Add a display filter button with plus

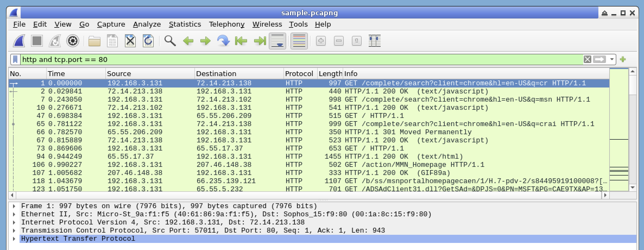pos(623,59)
